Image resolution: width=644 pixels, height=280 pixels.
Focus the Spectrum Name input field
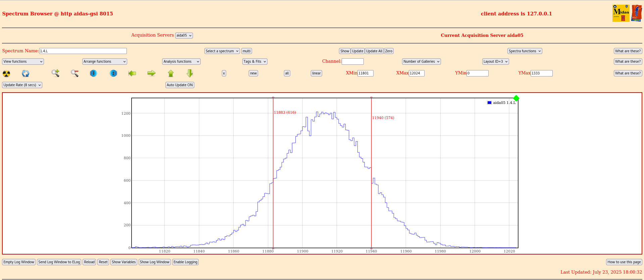pyautogui.click(x=83, y=51)
